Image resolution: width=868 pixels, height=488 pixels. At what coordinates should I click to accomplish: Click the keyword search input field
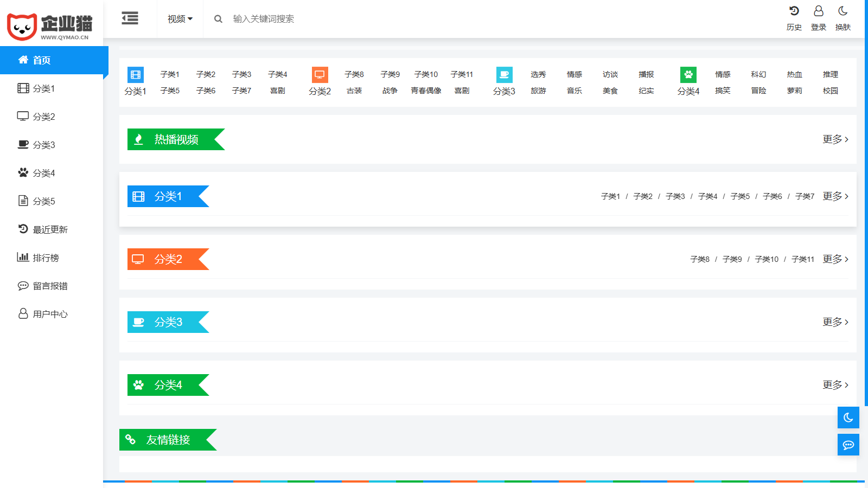[325, 19]
